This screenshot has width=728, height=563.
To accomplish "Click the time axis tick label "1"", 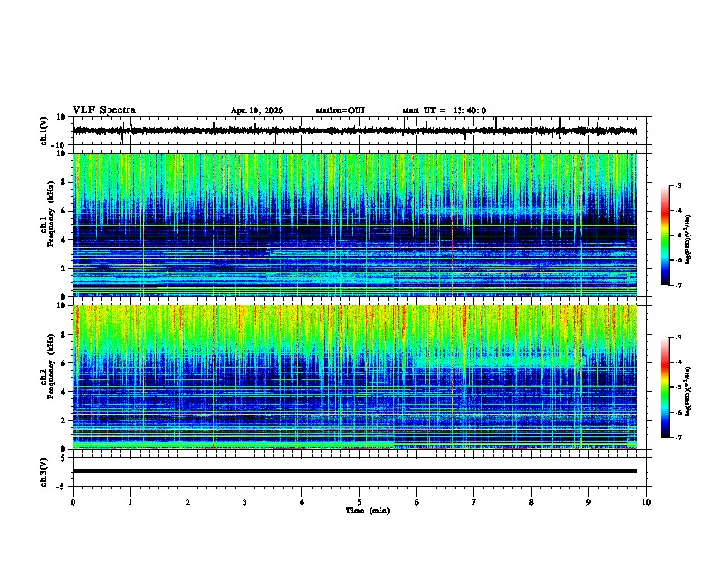I will 130,502.
